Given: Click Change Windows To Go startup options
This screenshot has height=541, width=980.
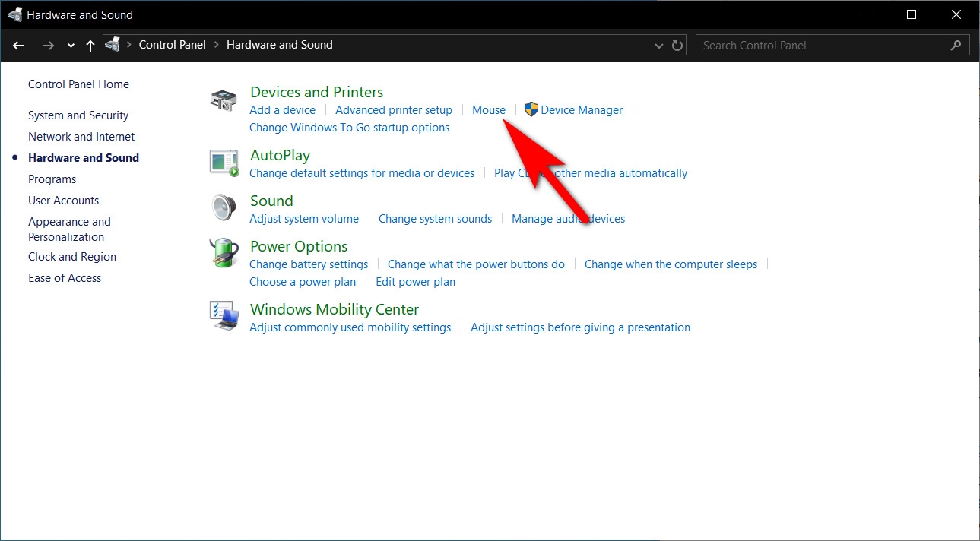Looking at the screenshot, I should [349, 128].
